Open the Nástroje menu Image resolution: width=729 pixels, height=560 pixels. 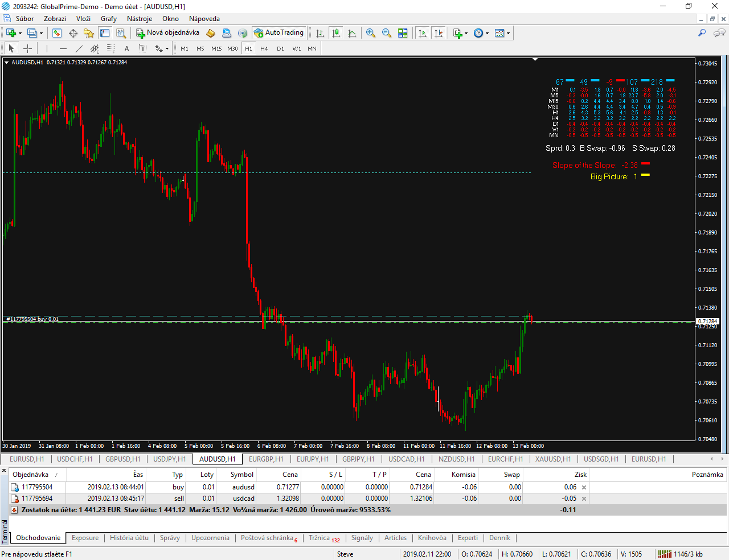coord(140,19)
